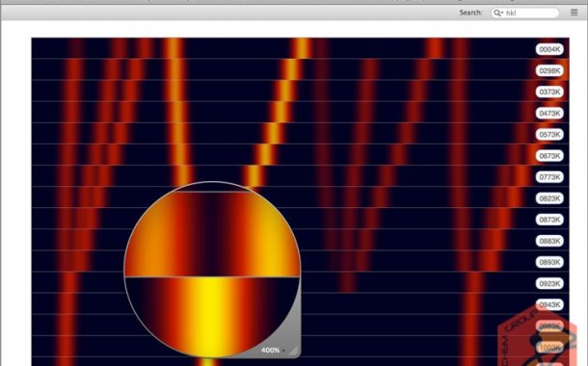Select the 0773K temperature label
Screen dimensions: 588x366
(x=549, y=177)
